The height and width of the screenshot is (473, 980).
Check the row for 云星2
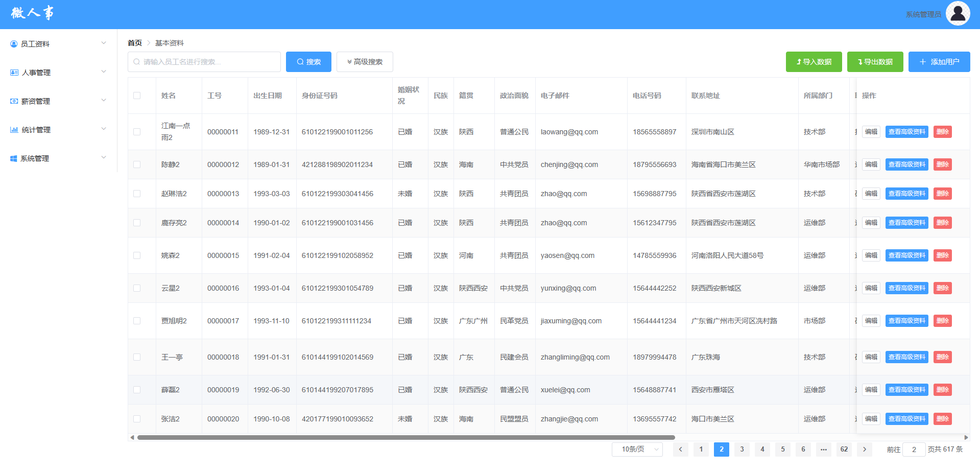pyautogui.click(x=137, y=288)
